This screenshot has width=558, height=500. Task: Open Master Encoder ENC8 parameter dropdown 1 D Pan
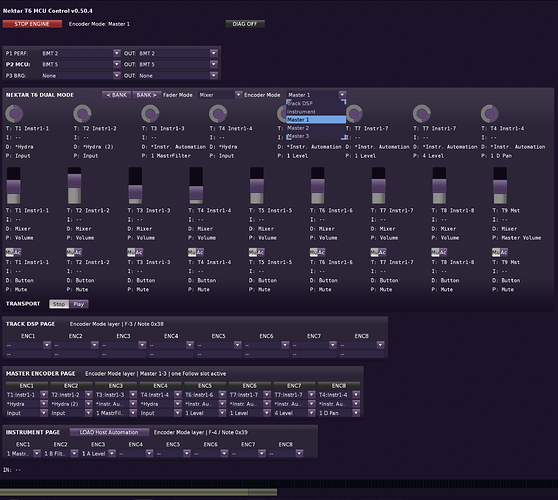click(339, 413)
